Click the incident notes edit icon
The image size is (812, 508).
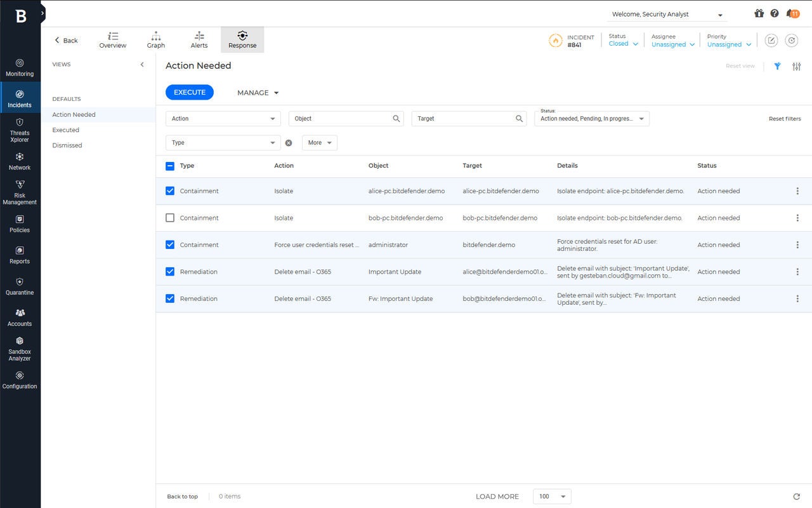(771, 41)
